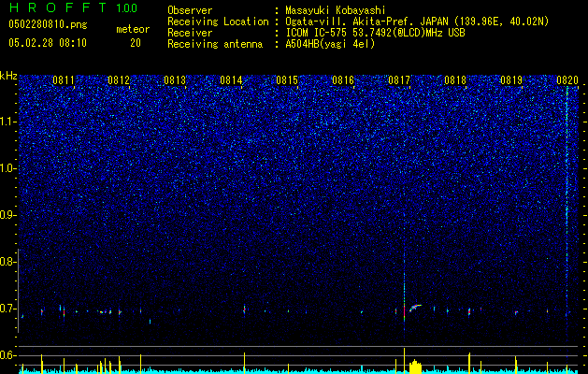Click the yellow intensity spike below 0814
Image resolution: width=588 pixels, height=374 pixels.
pos(245,363)
